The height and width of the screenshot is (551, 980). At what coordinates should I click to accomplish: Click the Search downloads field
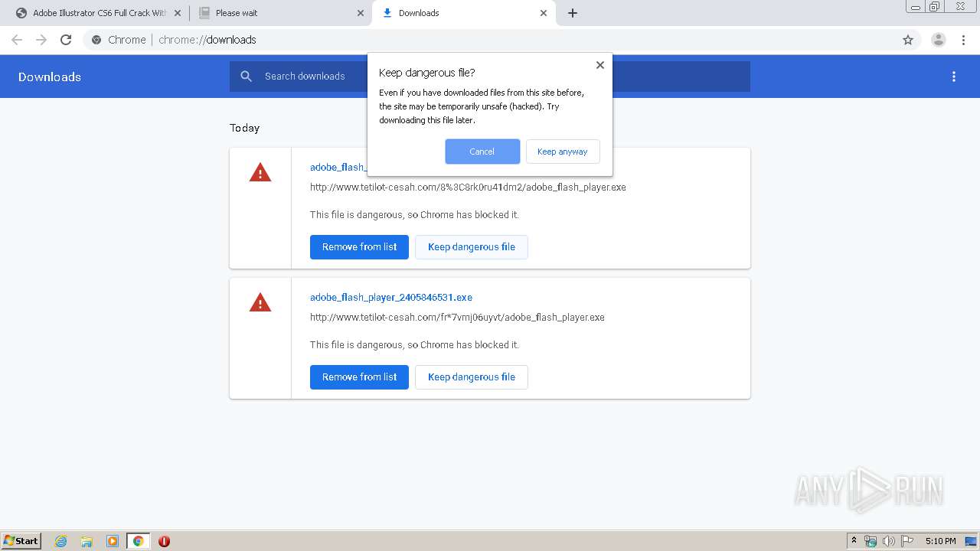[x=490, y=77]
